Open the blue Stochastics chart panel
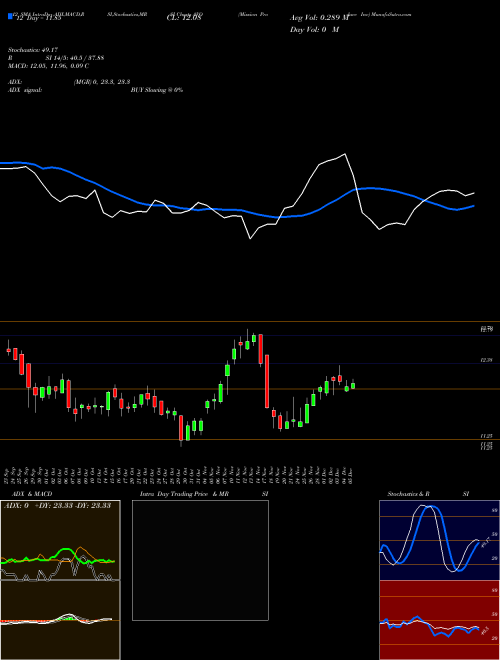 click(439, 540)
